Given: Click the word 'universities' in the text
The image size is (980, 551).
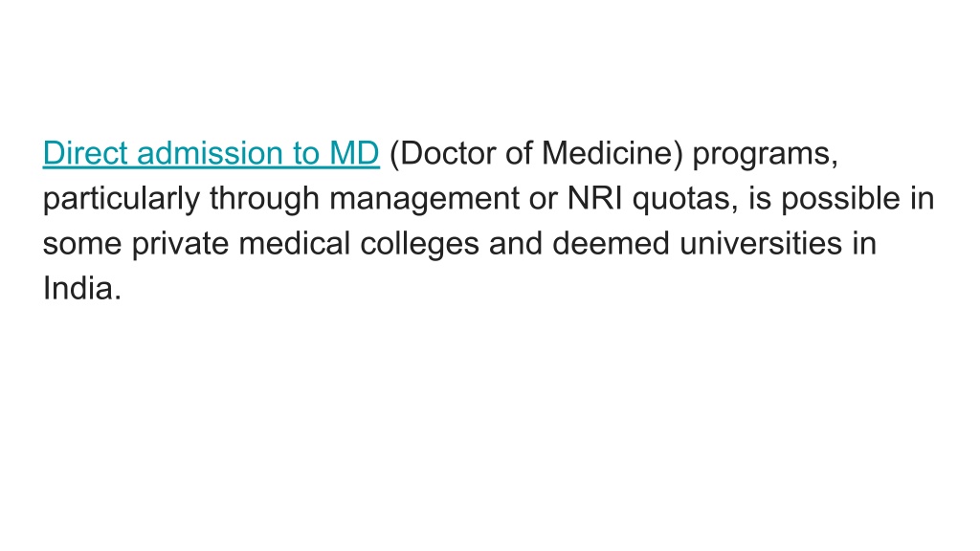Looking at the screenshot, I should click(x=761, y=244).
